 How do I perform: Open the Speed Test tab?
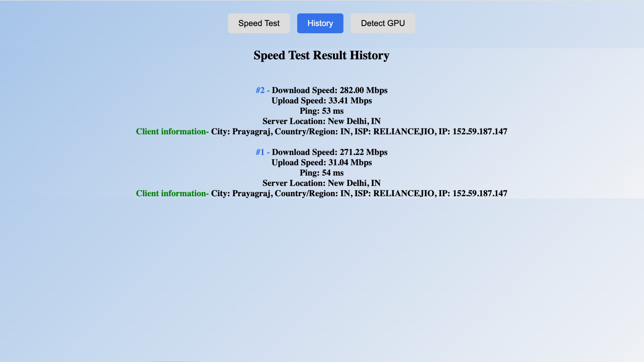[259, 23]
